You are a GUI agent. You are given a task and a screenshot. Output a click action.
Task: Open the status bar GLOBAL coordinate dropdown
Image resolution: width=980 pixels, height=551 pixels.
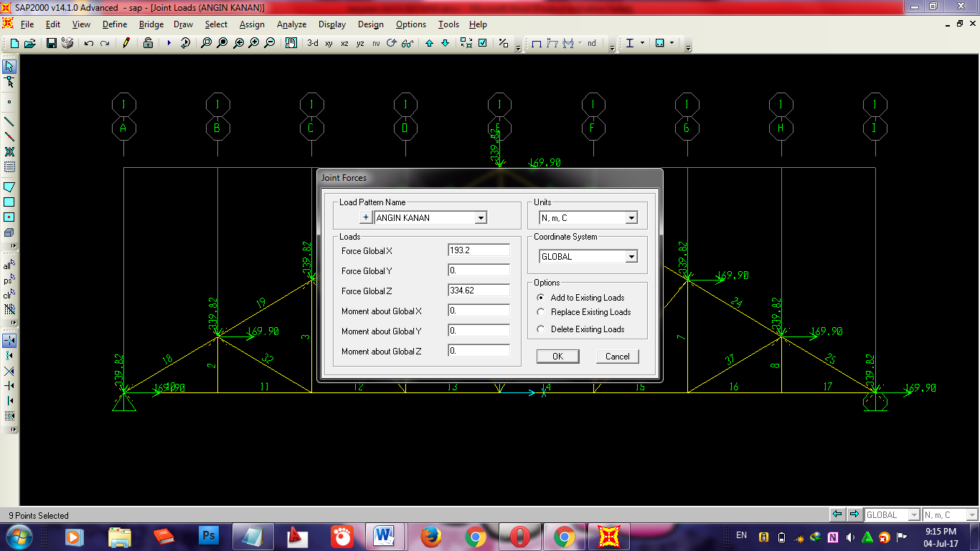[914, 514]
